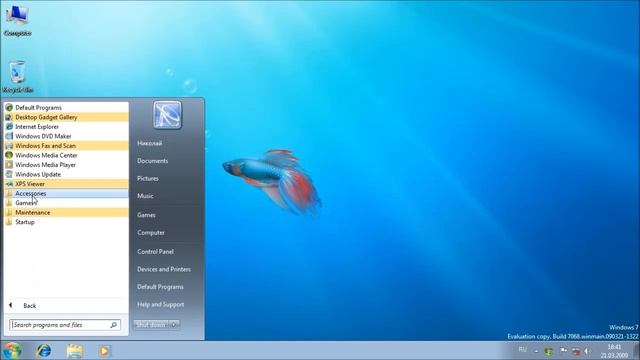Screen dimensions: 640x360
Task: Open the Shut down options arrow
Action: point(174,325)
